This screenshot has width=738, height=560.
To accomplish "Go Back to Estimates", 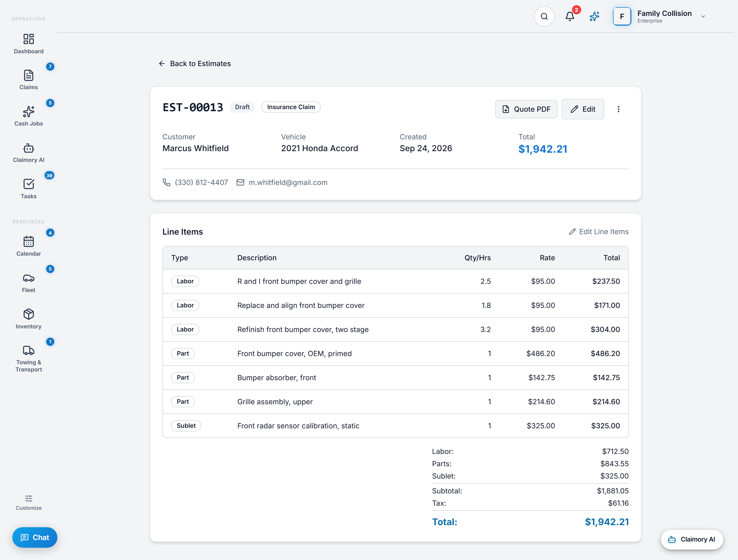I will [x=194, y=63].
